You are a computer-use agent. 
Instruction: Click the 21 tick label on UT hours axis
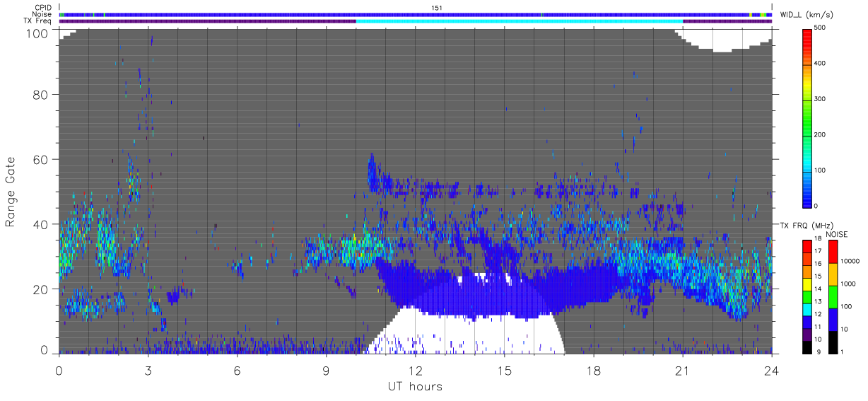pos(683,370)
